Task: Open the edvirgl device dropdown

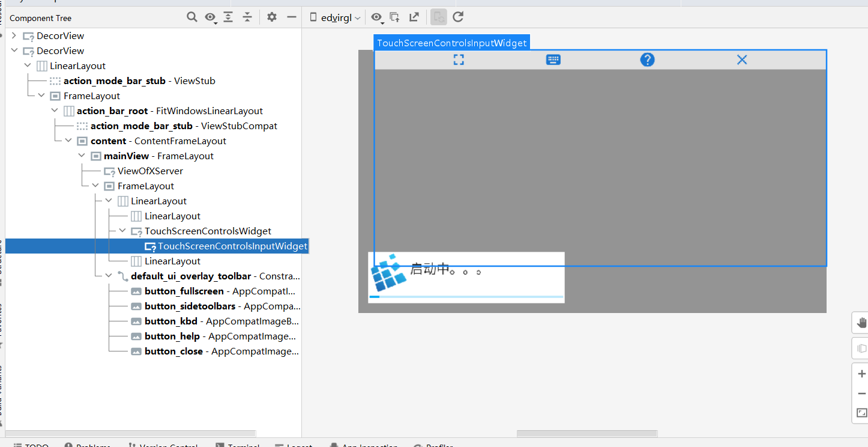Action: [335, 18]
